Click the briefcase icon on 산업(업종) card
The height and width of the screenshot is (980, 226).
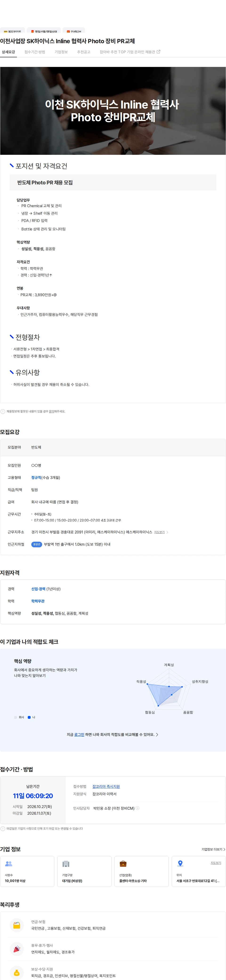tap(123, 863)
